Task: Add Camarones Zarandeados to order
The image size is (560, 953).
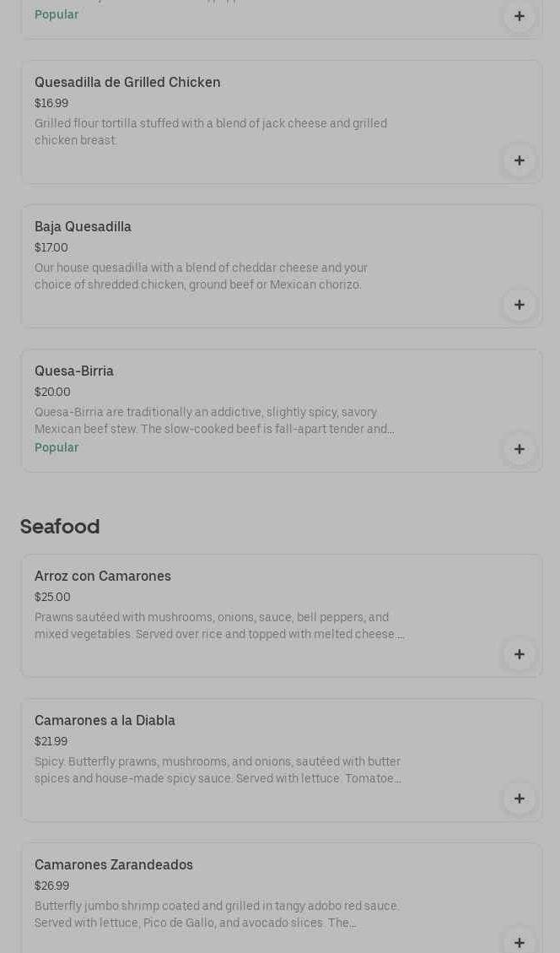Action: 519,941
